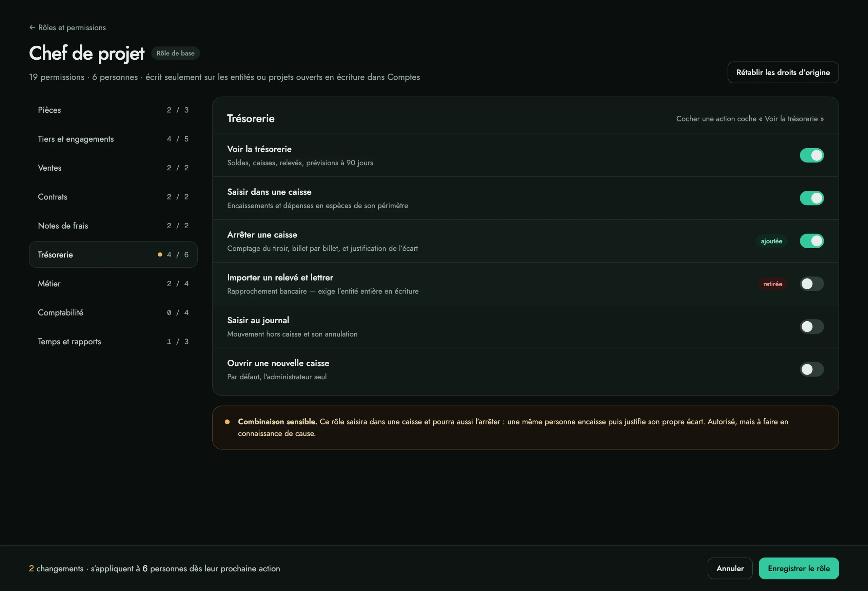Image resolution: width=868 pixels, height=591 pixels.
Task: Click the orange dot in Trésorerie row
Action: pos(160,254)
